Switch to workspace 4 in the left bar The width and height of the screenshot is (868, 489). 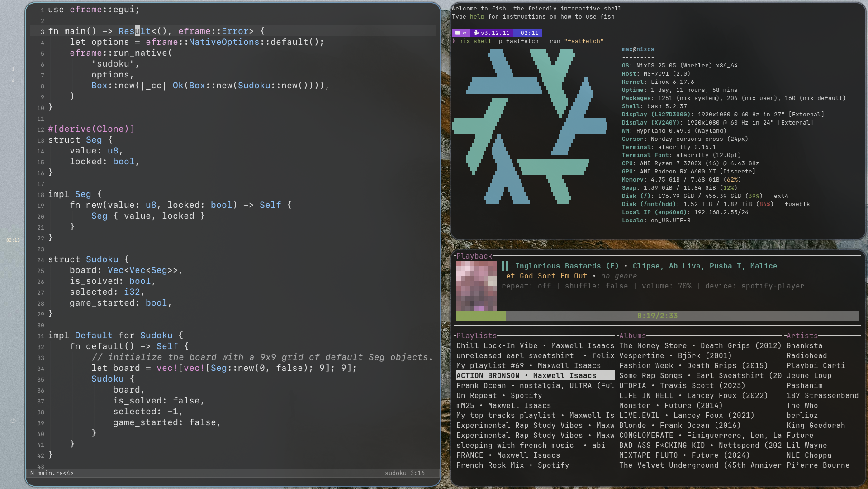(x=13, y=81)
